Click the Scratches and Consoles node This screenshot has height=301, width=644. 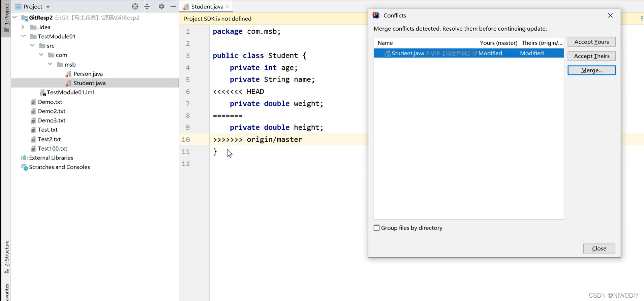click(59, 167)
